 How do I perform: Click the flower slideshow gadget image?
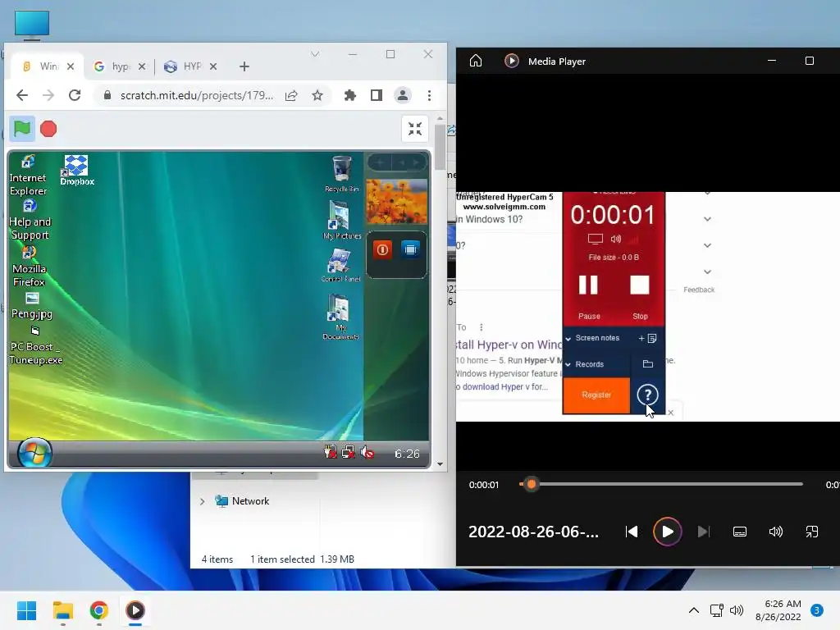tap(396, 202)
